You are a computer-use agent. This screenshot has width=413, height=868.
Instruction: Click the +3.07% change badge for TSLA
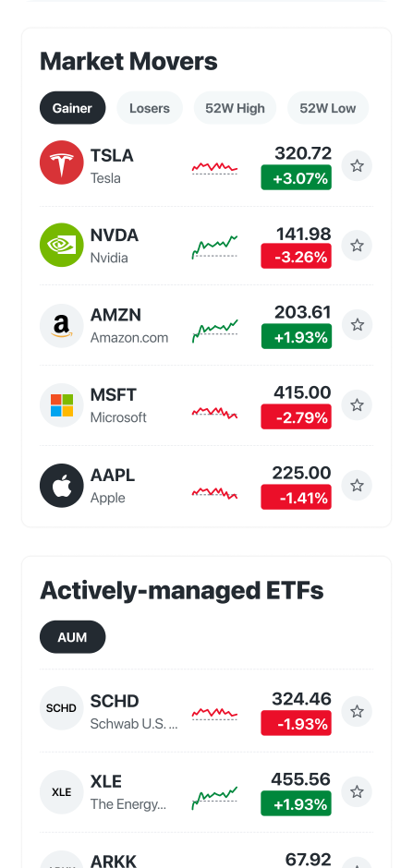[297, 177]
